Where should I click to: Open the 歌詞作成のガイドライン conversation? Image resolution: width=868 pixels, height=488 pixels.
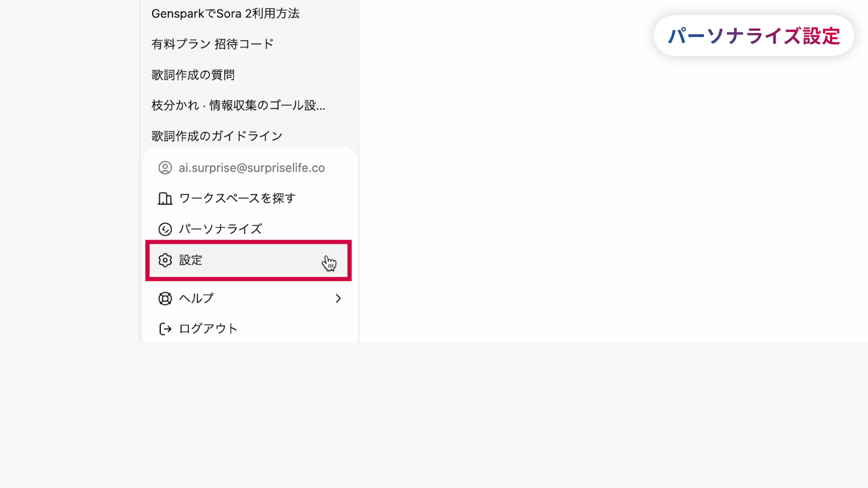217,136
